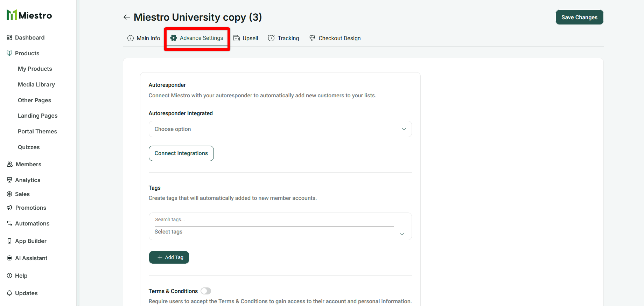644x306 pixels.
Task: Click the Advance Settings gear icon
Action: 174,38
